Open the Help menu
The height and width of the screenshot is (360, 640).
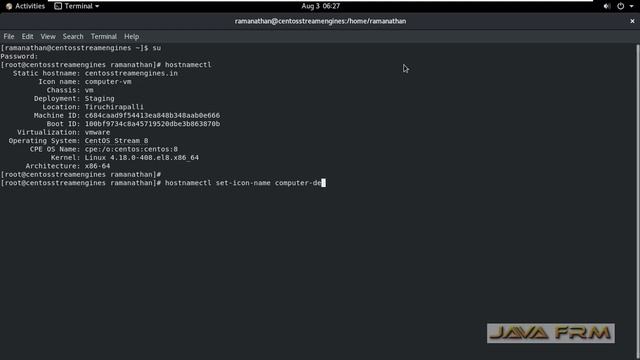point(131,37)
